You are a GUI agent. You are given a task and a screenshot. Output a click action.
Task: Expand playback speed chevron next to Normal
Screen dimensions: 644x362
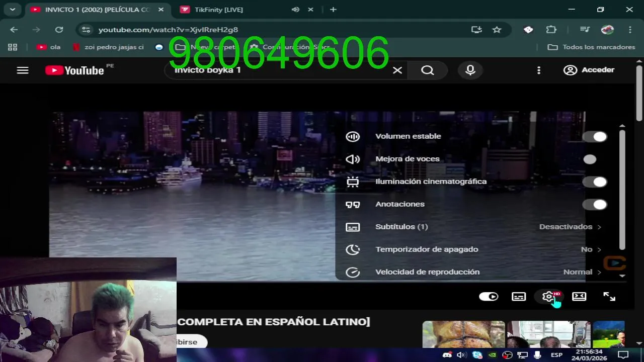[599, 273]
